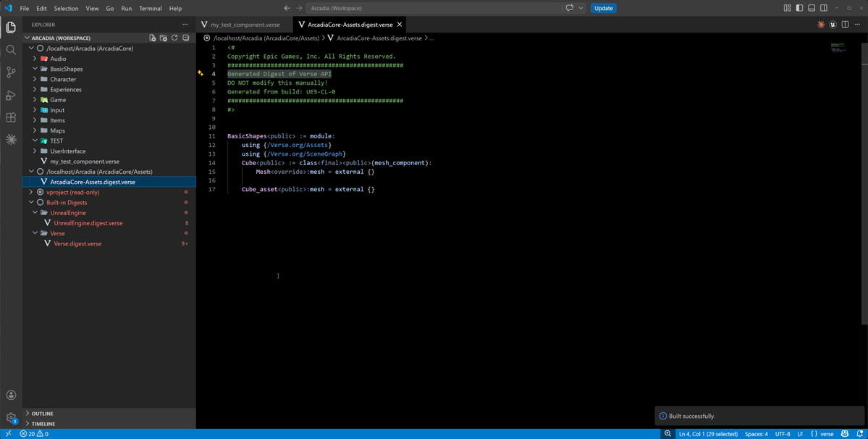Image resolution: width=868 pixels, height=439 pixels.
Task: Open the Run and Debug view
Action: (x=11, y=95)
